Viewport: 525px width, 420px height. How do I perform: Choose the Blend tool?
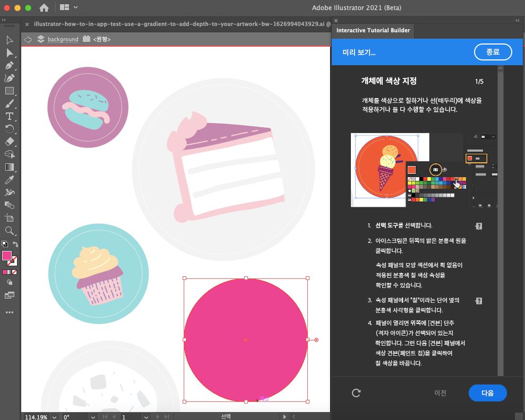pos(10,205)
